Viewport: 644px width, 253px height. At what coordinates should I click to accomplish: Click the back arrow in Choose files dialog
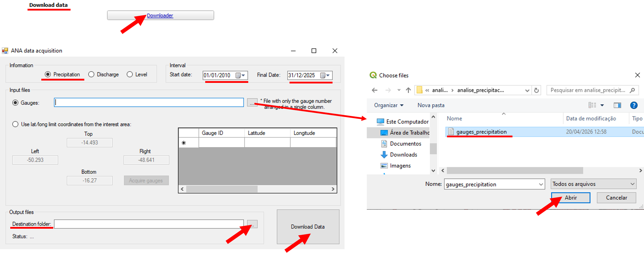375,90
